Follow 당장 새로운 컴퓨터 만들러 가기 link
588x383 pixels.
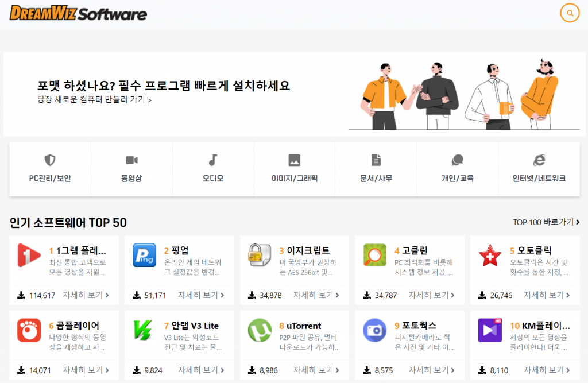click(95, 99)
